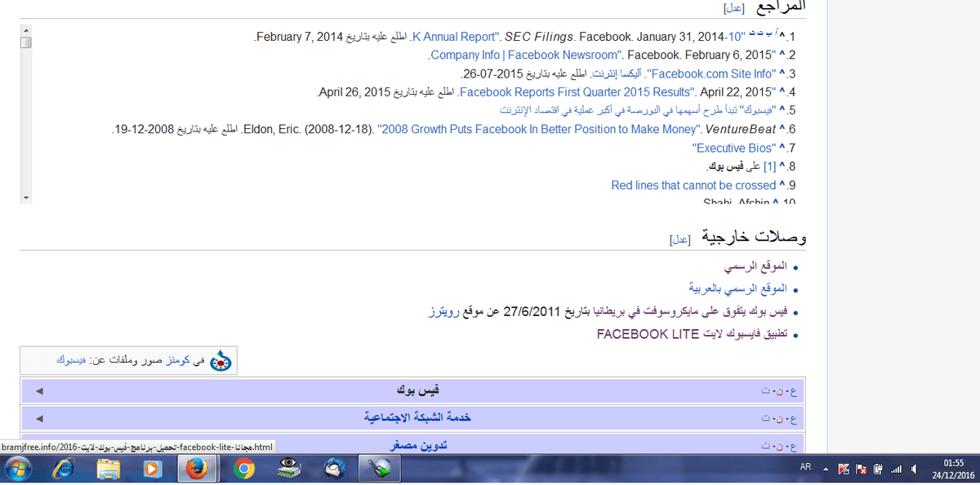Open the تدوين مصغر navbox title link
980x485 pixels.
[x=419, y=445]
